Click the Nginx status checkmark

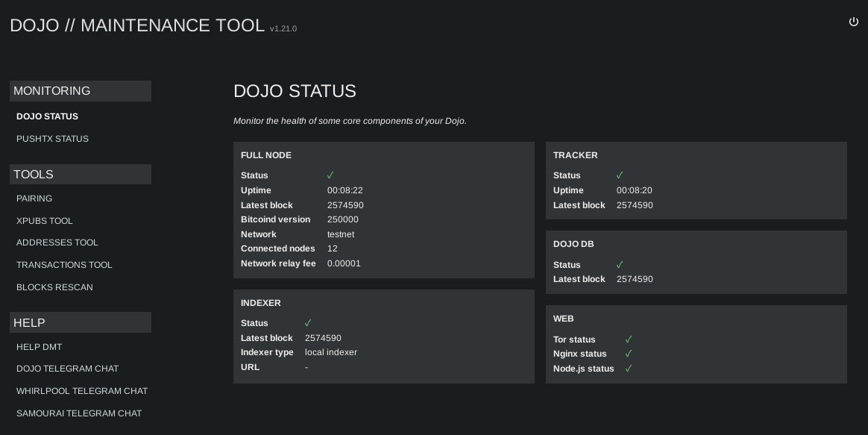[x=629, y=354]
